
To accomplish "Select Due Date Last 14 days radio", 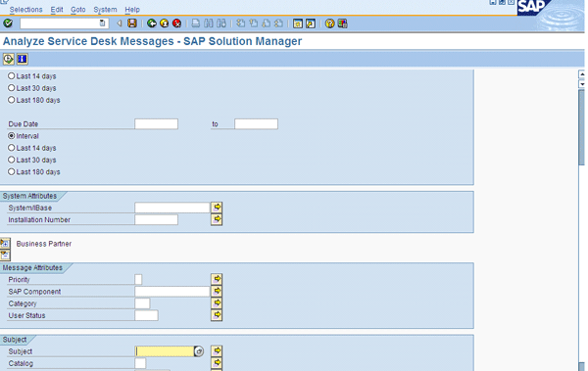I will 11,148.
